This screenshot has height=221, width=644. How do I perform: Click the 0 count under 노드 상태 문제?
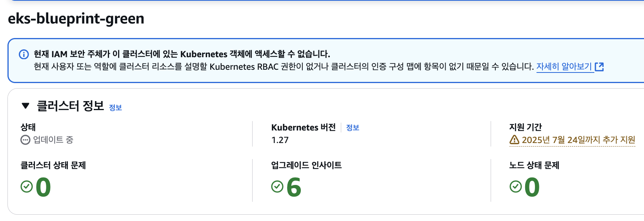pos(532,187)
